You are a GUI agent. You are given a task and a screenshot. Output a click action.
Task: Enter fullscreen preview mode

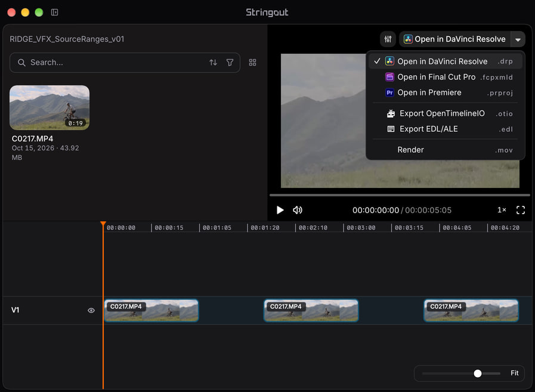tap(521, 210)
